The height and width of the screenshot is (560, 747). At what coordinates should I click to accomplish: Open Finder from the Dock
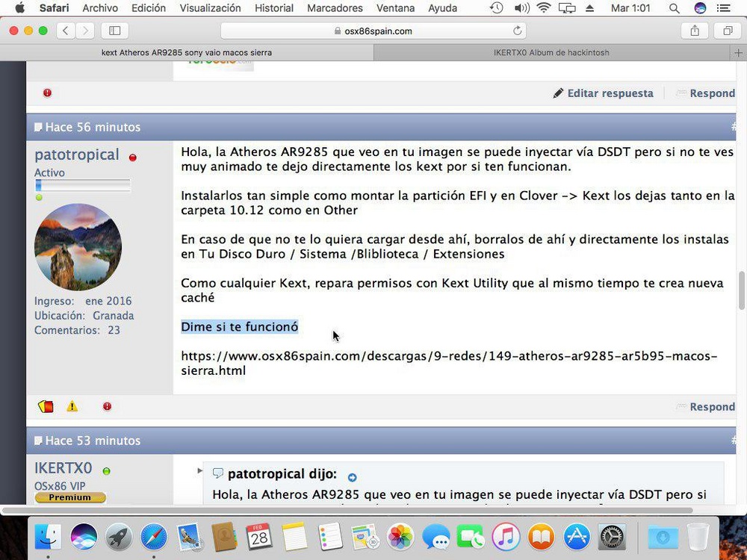(48, 536)
